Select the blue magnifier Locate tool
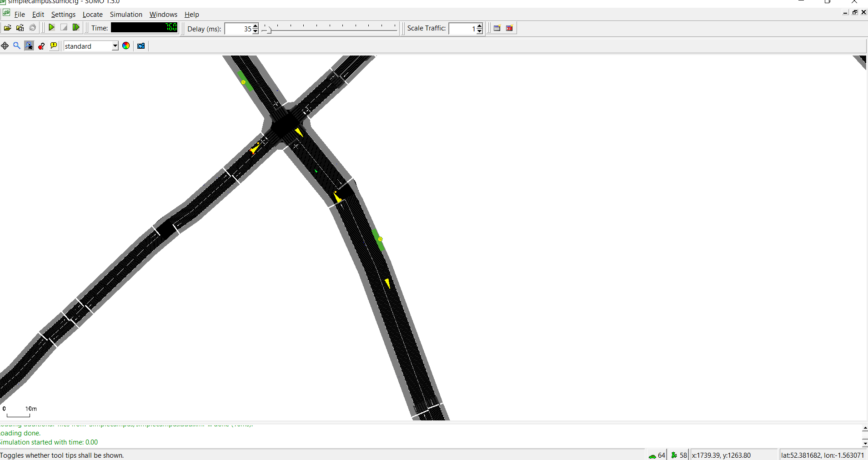The height and width of the screenshot is (460, 868). [17, 46]
